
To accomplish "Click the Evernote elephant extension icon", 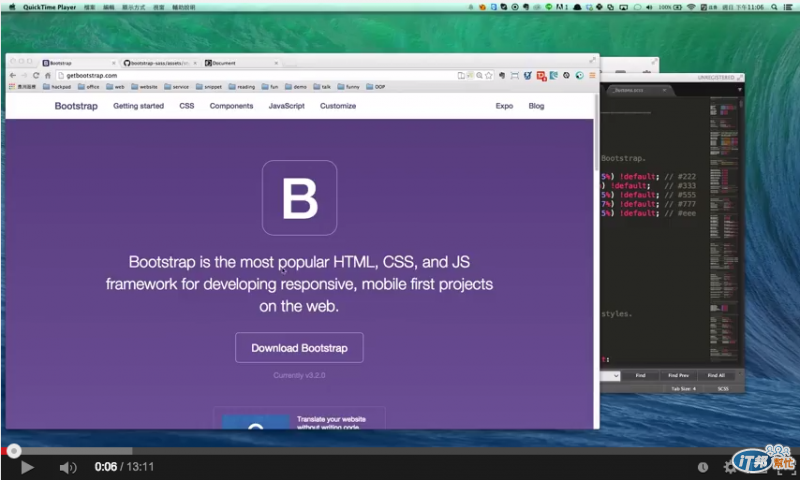I will coord(502,75).
